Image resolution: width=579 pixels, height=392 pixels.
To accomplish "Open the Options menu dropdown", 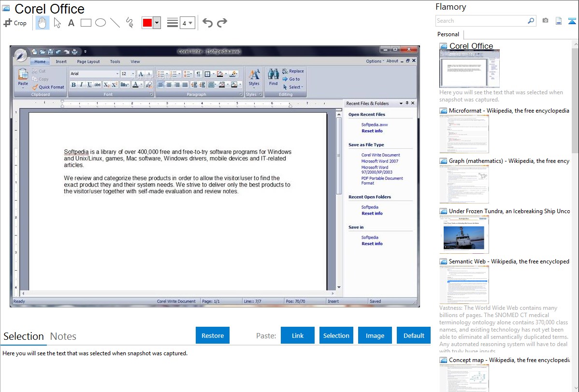I will click(375, 61).
